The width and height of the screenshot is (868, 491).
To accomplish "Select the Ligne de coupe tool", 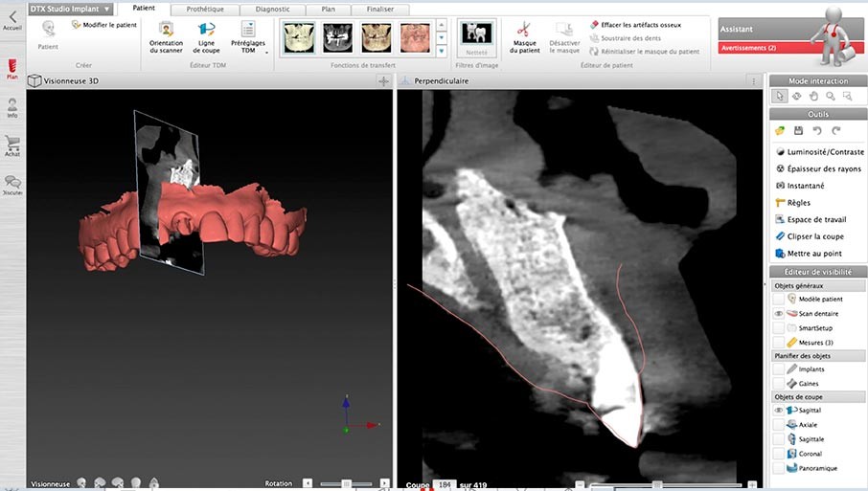I will coord(206,29).
